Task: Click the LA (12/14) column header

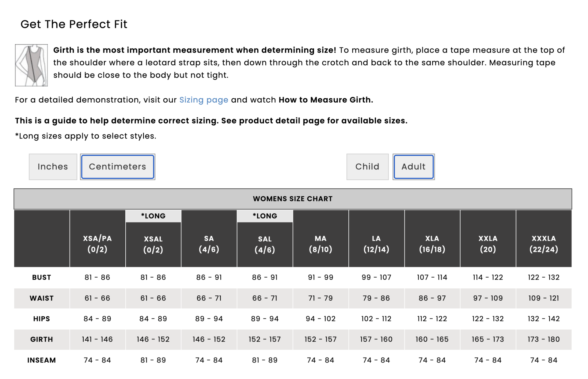Action: (x=376, y=244)
